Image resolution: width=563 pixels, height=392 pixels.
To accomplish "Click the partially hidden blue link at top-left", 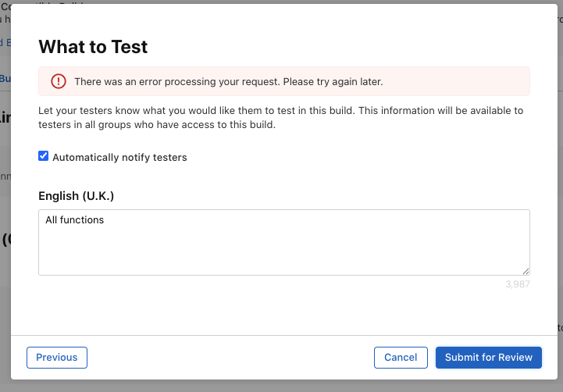I will 5,42.
